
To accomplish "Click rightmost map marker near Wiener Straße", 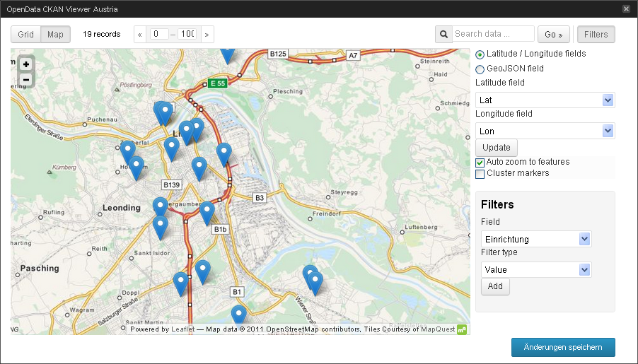I will [x=315, y=283].
